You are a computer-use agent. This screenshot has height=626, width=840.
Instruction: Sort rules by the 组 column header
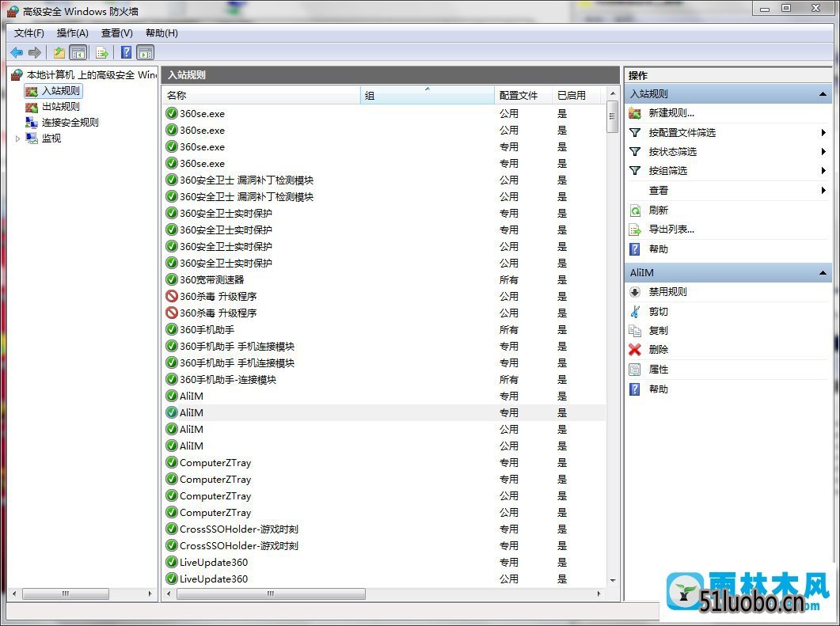(x=428, y=95)
